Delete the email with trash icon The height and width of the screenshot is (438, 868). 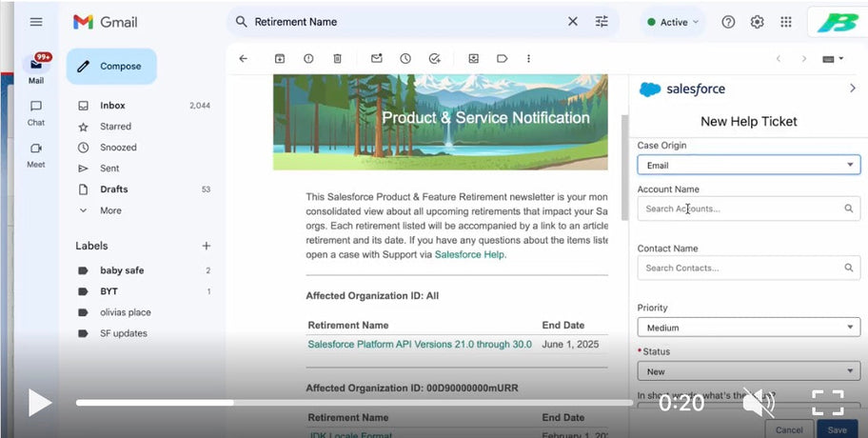point(337,59)
